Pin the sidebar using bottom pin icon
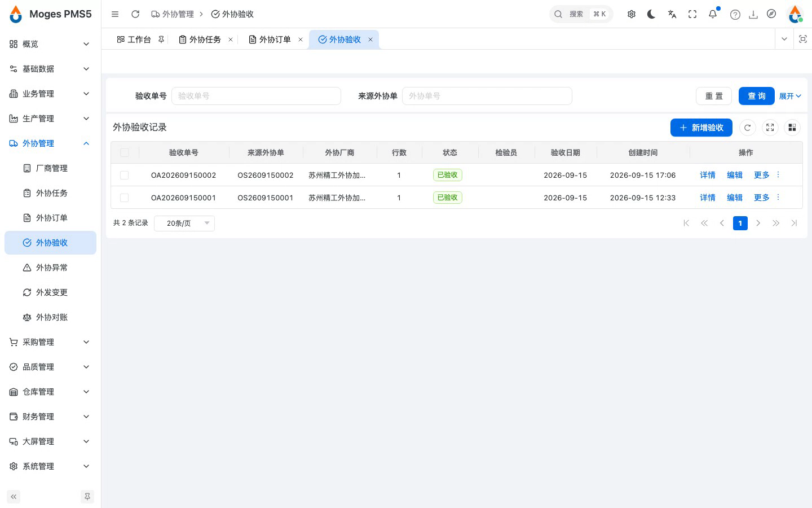The height and width of the screenshot is (508, 812). tap(87, 497)
